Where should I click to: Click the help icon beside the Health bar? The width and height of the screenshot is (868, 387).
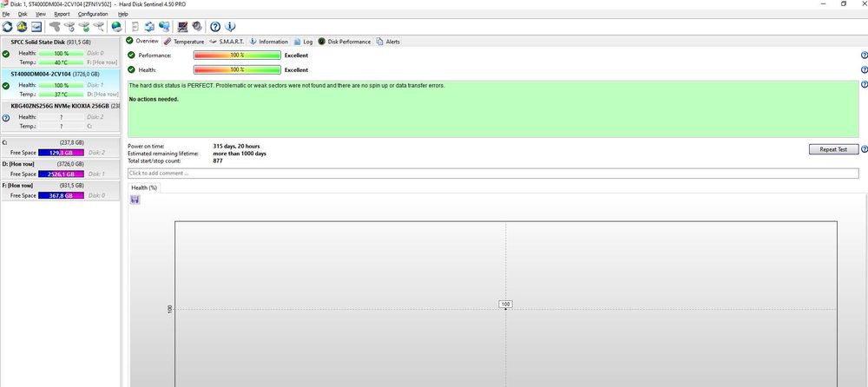click(x=865, y=69)
